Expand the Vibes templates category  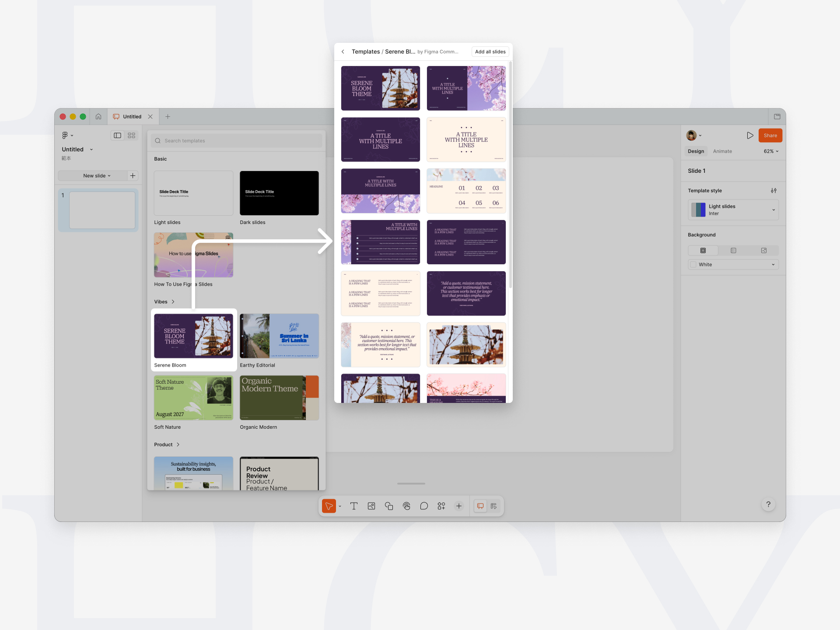click(x=164, y=302)
